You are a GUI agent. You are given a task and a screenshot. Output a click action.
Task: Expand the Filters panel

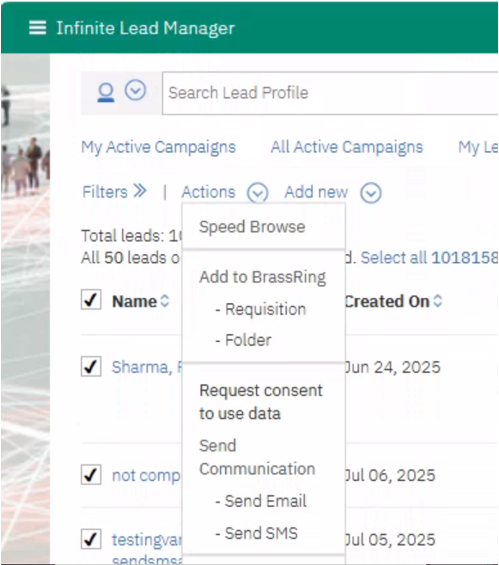tap(114, 191)
